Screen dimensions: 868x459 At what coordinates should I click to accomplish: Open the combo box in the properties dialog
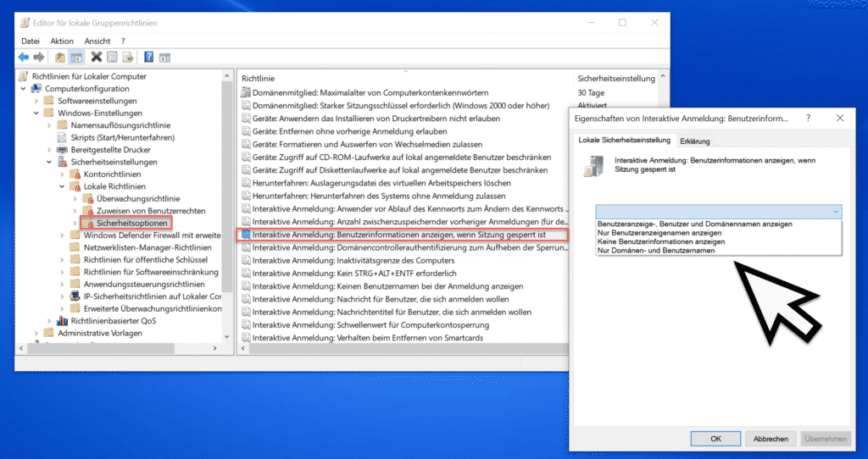tap(719, 211)
